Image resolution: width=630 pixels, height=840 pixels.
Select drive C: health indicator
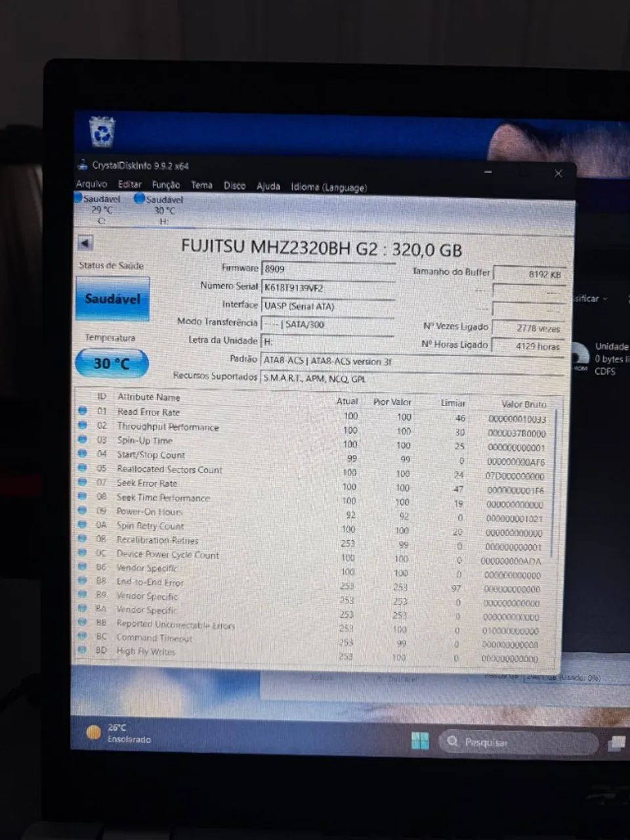pyautogui.click(x=99, y=209)
